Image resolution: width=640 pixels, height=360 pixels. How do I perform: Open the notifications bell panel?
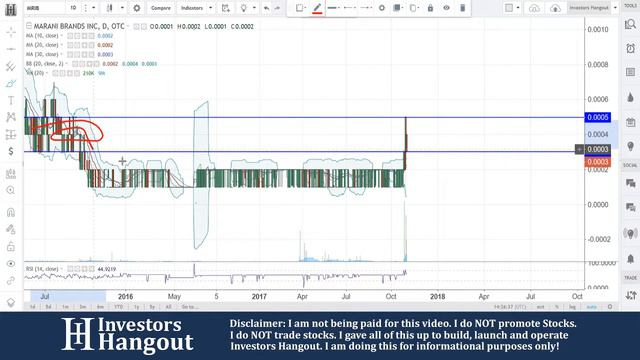(x=630, y=259)
